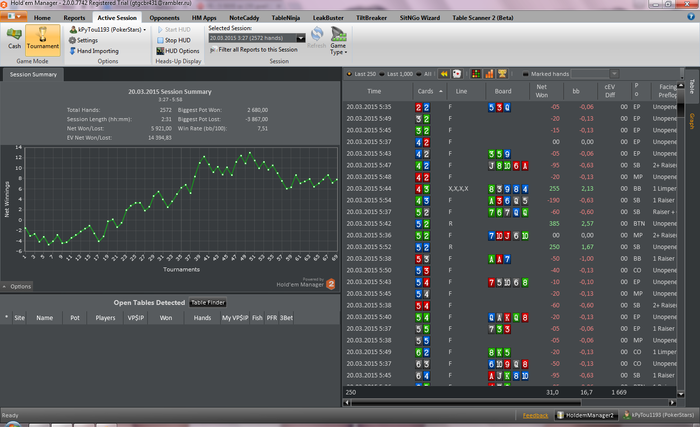Click Stop HUD
The height and width of the screenshot is (427, 700).
[173, 40]
